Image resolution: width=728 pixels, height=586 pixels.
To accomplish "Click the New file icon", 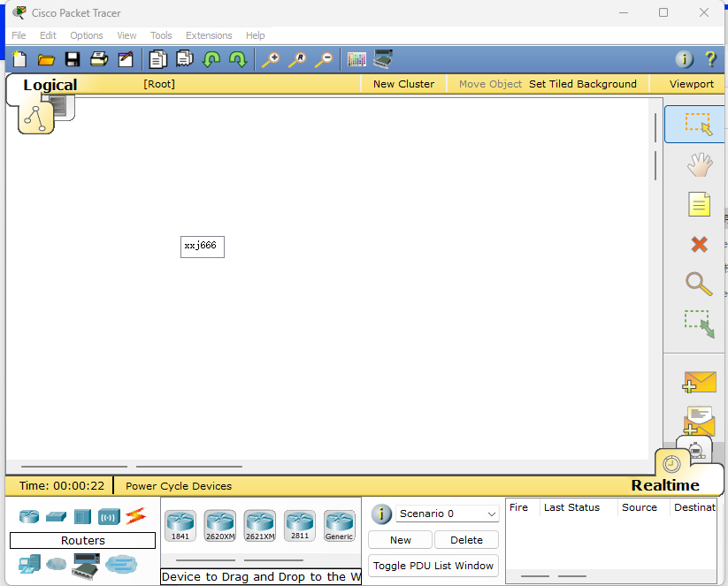I will coord(19,59).
